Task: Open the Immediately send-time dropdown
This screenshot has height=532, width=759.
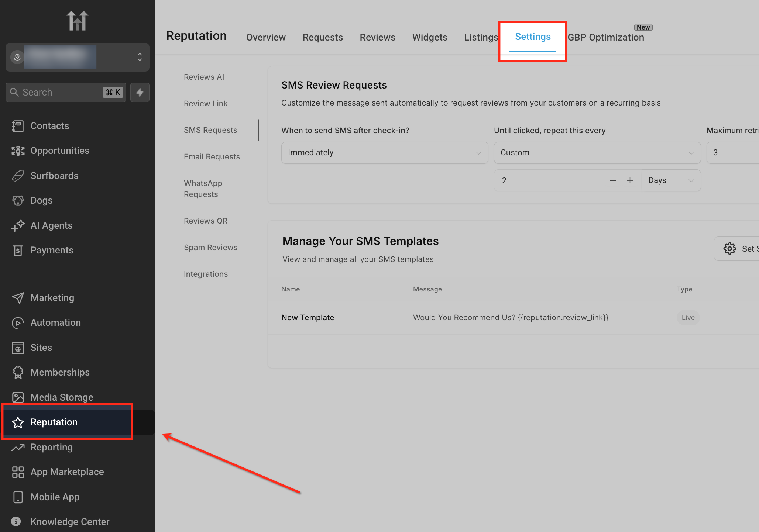Action: pos(384,153)
